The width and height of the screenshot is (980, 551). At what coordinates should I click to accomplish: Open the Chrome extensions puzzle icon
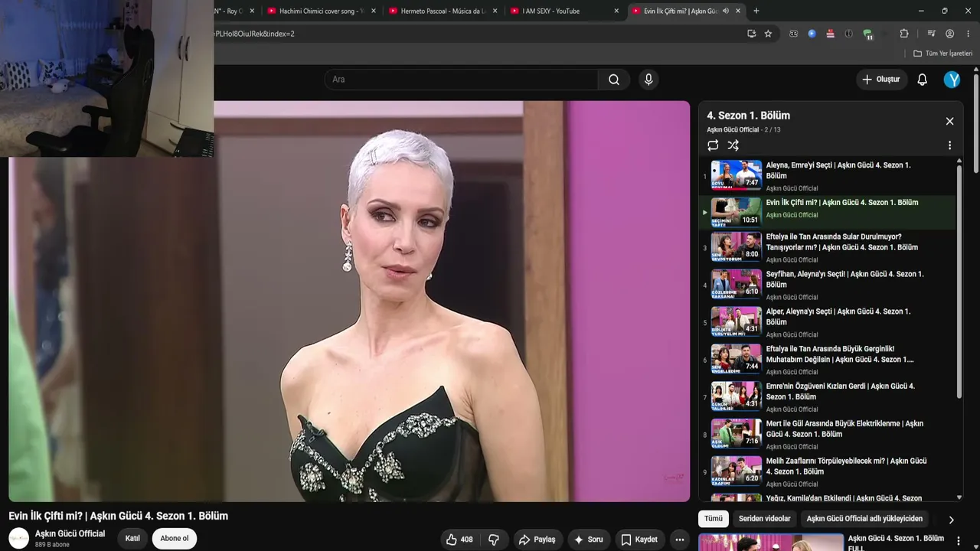coord(904,34)
